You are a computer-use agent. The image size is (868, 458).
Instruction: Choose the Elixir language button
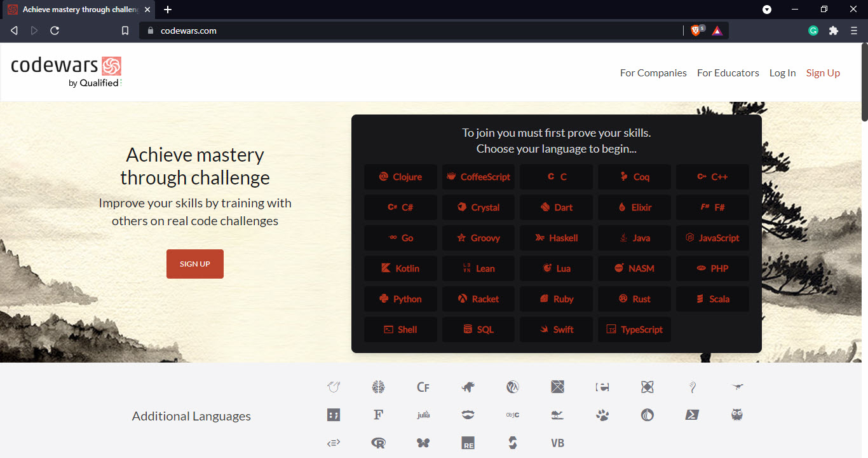[x=634, y=207]
